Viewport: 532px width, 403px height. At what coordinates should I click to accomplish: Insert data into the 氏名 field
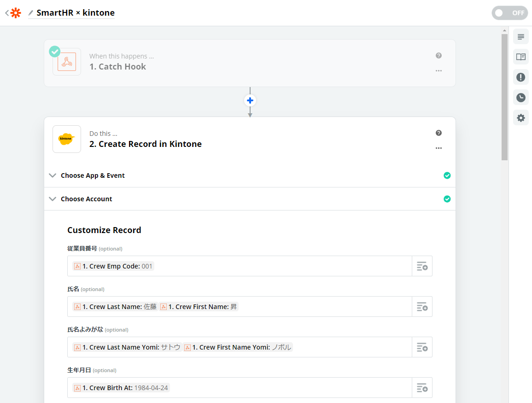pos(422,307)
